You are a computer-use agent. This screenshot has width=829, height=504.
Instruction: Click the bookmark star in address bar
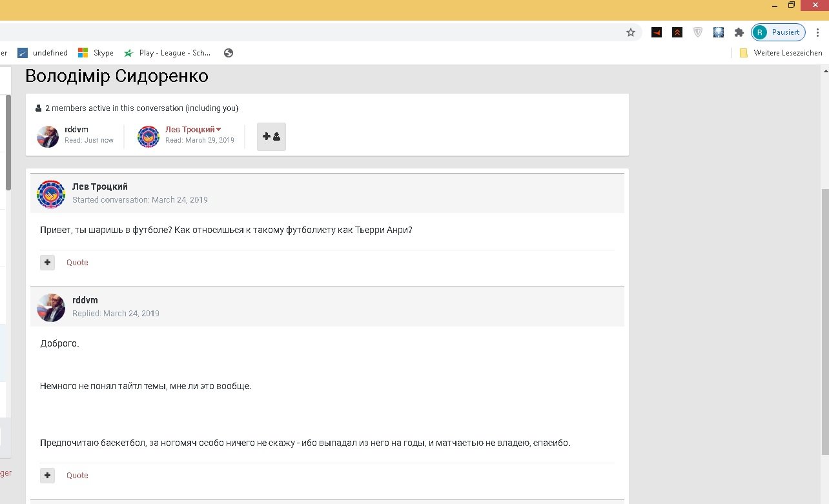click(x=631, y=32)
